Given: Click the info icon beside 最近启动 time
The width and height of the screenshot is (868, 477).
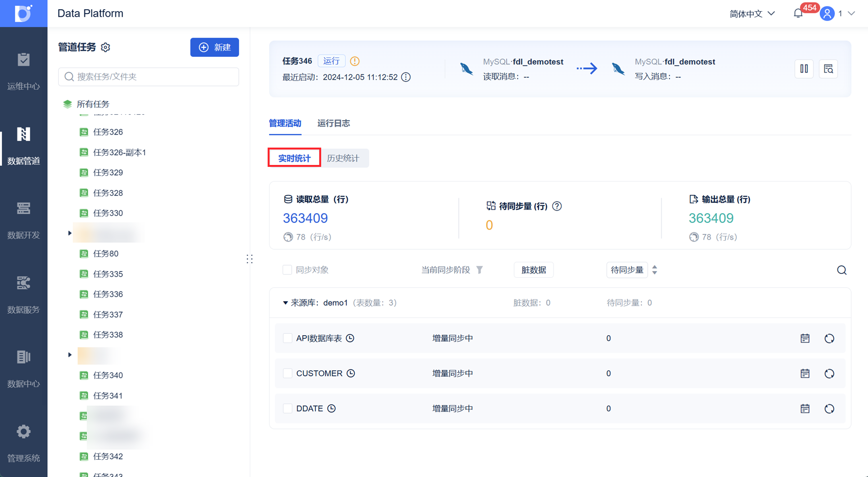Looking at the screenshot, I should coord(406,77).
